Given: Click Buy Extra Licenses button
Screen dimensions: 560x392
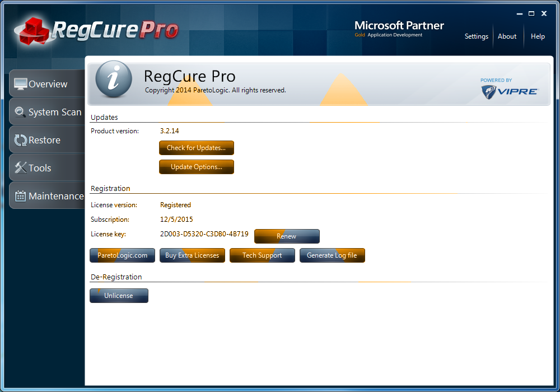Looking at the screenshot, I should pos(192,255).
